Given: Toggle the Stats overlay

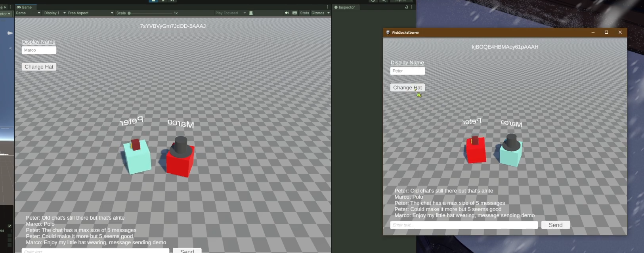Looking at the screenshot, I should click(x=304, y=13).
